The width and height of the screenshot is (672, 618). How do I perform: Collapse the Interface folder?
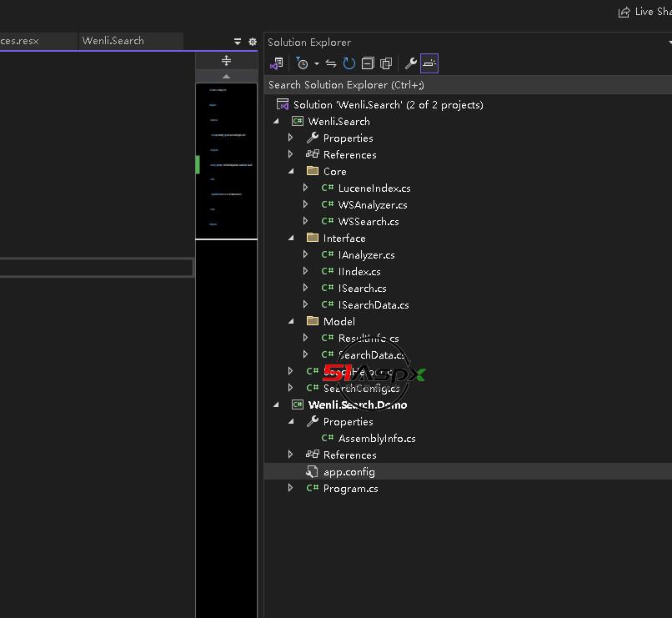(x=292, y=239)
